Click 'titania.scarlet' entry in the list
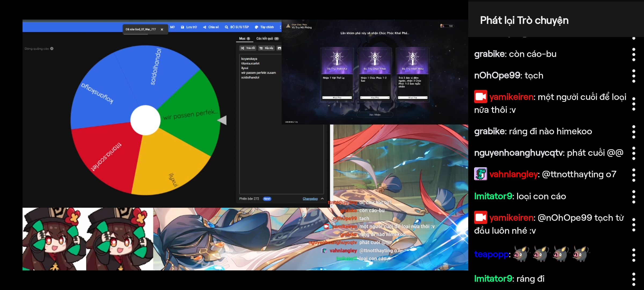This screenshot has height=290, width=644. (x=250, y=63)
